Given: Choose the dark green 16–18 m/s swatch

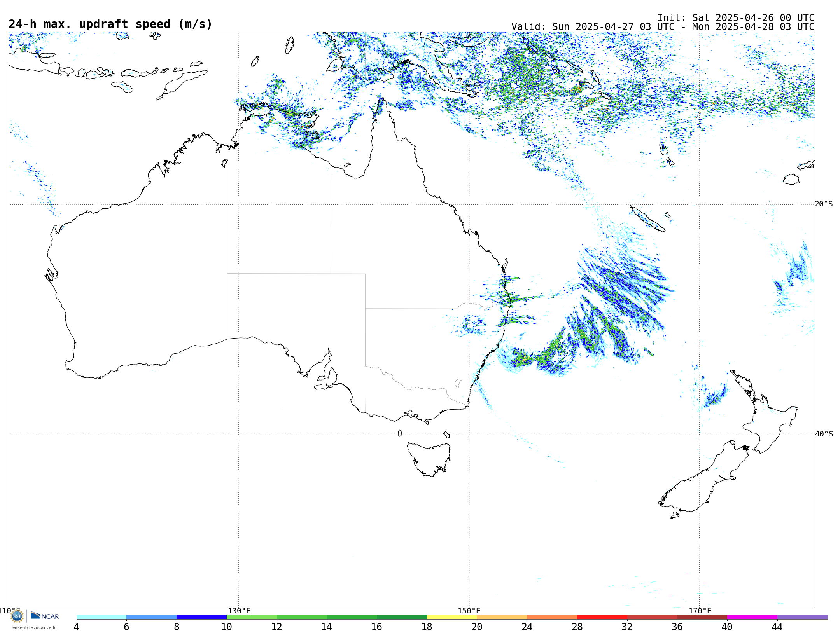Looking at the screenshot, I should coord(402,617).
